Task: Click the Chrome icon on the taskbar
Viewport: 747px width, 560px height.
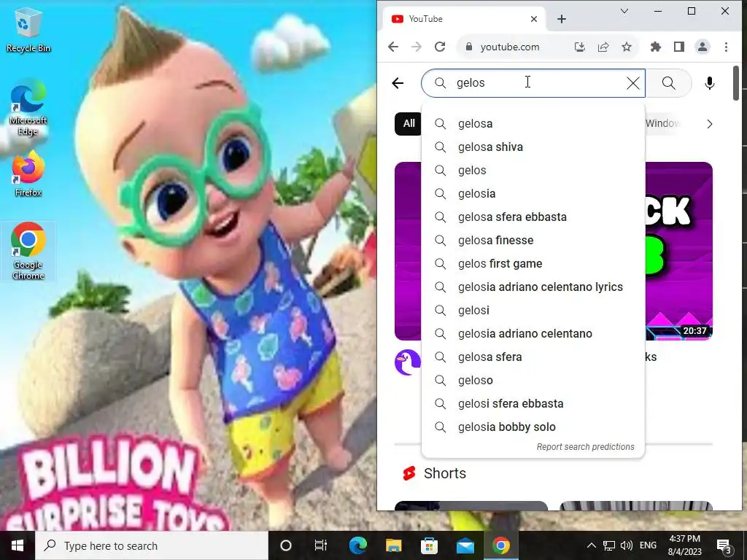Action: (500, 545)
